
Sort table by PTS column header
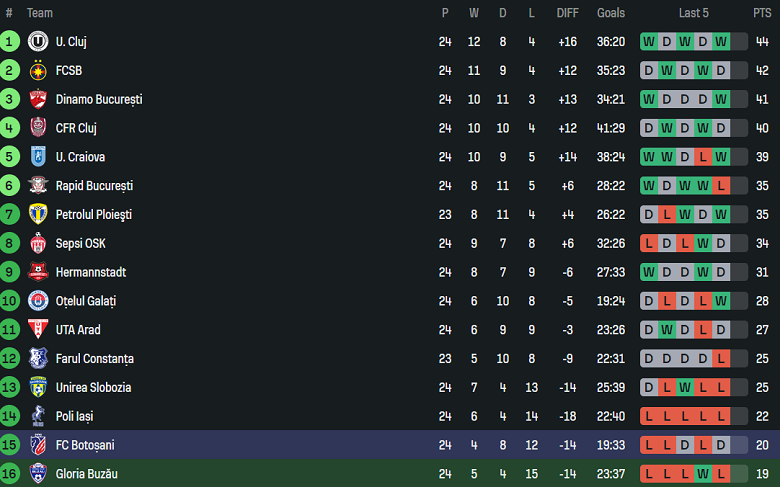pyautogui.click(x=762, y=13)
